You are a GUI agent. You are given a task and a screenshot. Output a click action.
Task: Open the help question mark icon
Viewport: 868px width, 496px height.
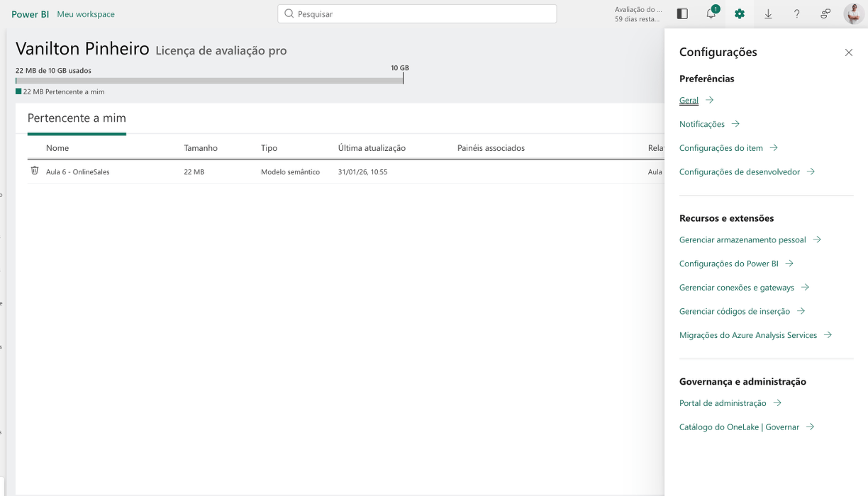(796, 13)
